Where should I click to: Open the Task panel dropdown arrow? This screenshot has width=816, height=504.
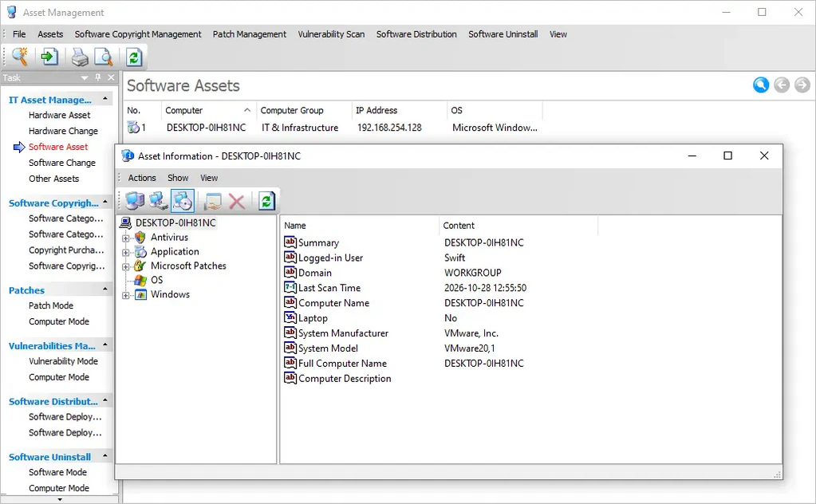(x=85, y=78)
